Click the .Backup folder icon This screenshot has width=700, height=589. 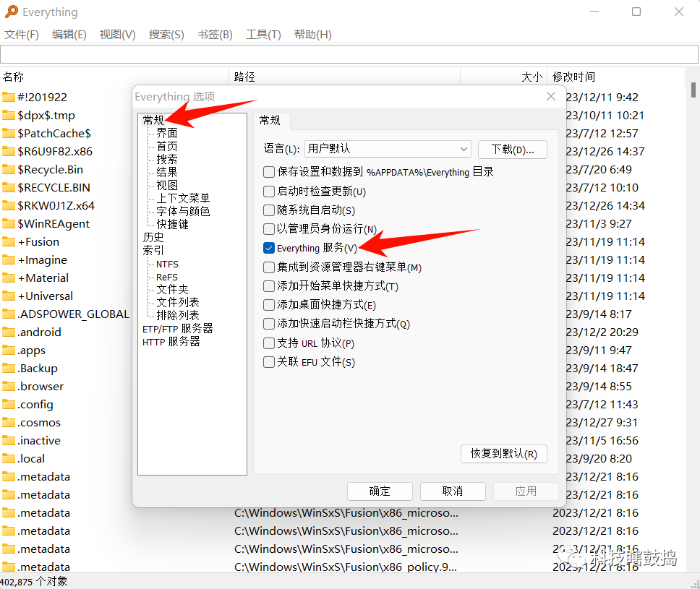(x=9, y=368)
